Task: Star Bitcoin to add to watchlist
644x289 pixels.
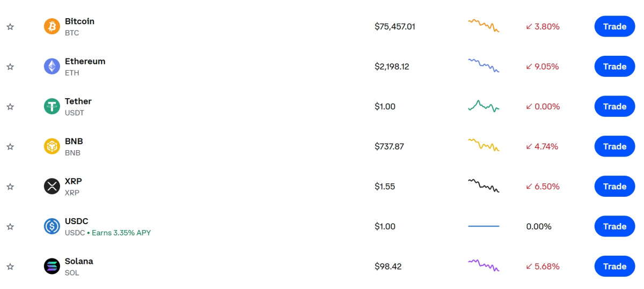Action: tap(10, 27)
